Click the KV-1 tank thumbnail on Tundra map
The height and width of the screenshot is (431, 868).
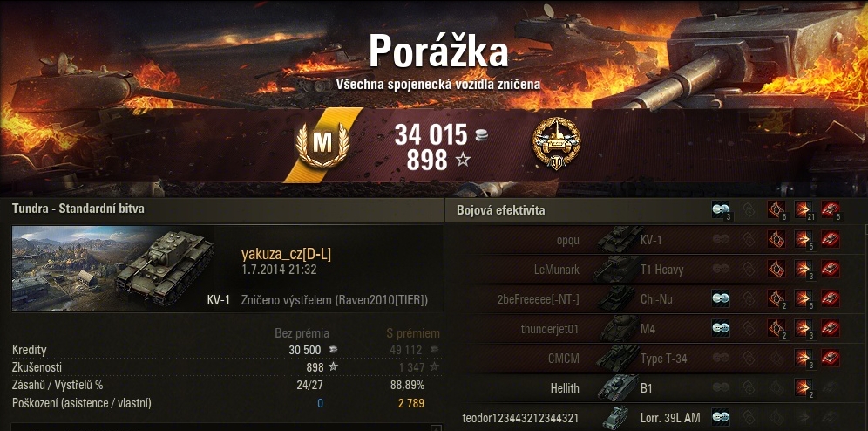(x=113, y=268)
